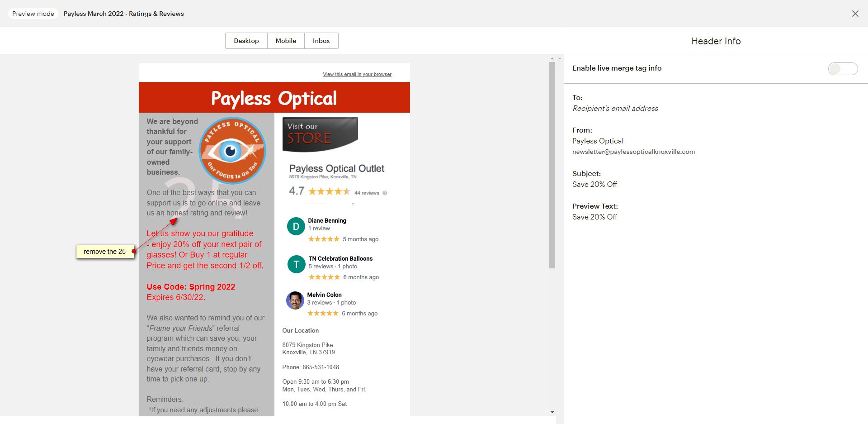Click the reviewer name 'Melvin Colon'
Viewport: 868px width, 424px height.
click(x=324, y=295)
